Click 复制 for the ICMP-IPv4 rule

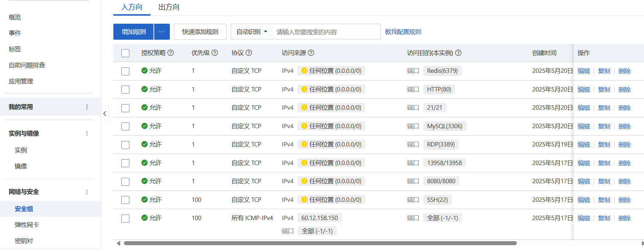[x=604, y=218]
